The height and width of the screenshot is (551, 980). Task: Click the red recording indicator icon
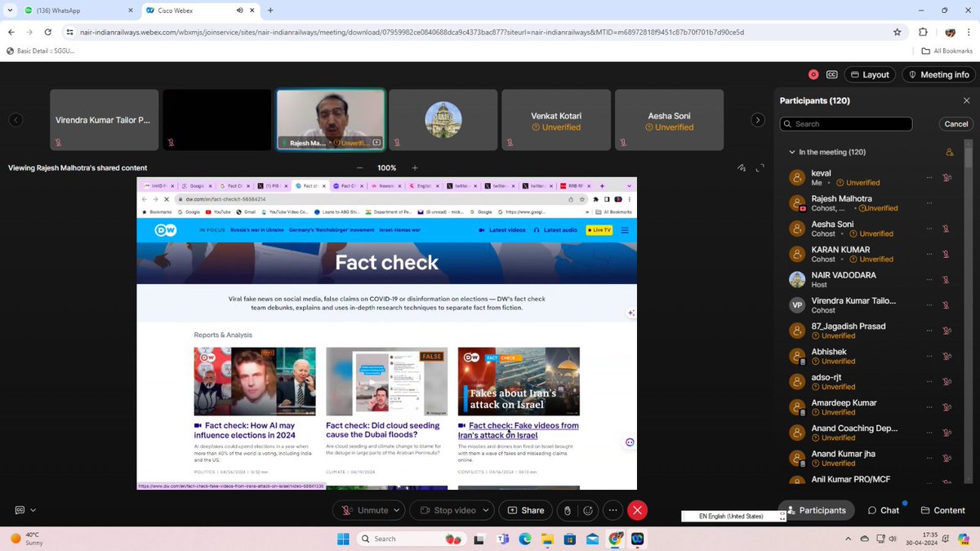coord(813,74)
